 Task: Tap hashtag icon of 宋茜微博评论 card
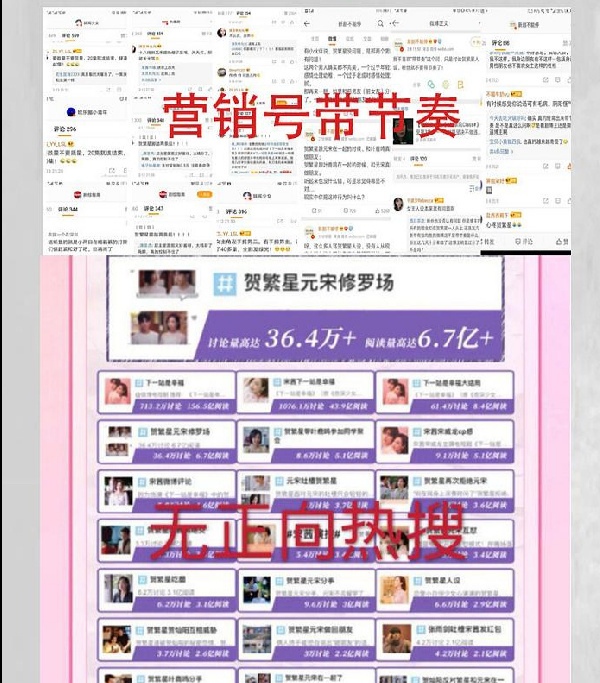coord(142,482)
